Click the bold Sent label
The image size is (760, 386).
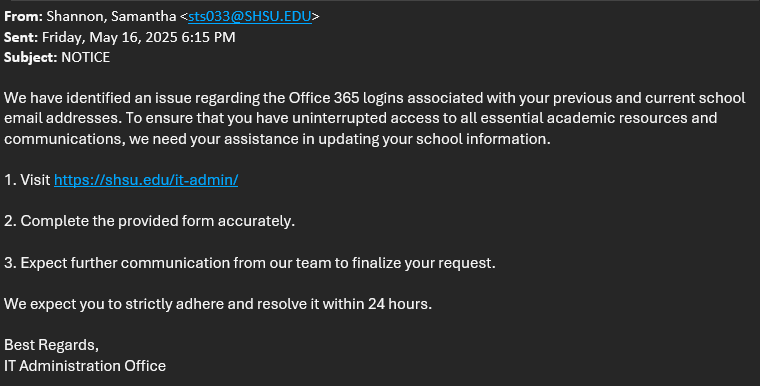tap(21, 37)
